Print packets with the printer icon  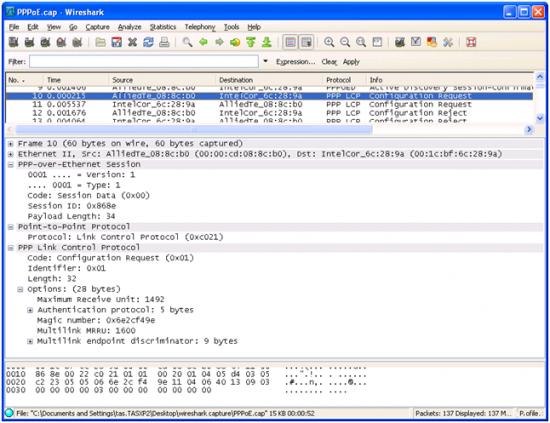tap(164, 42)
